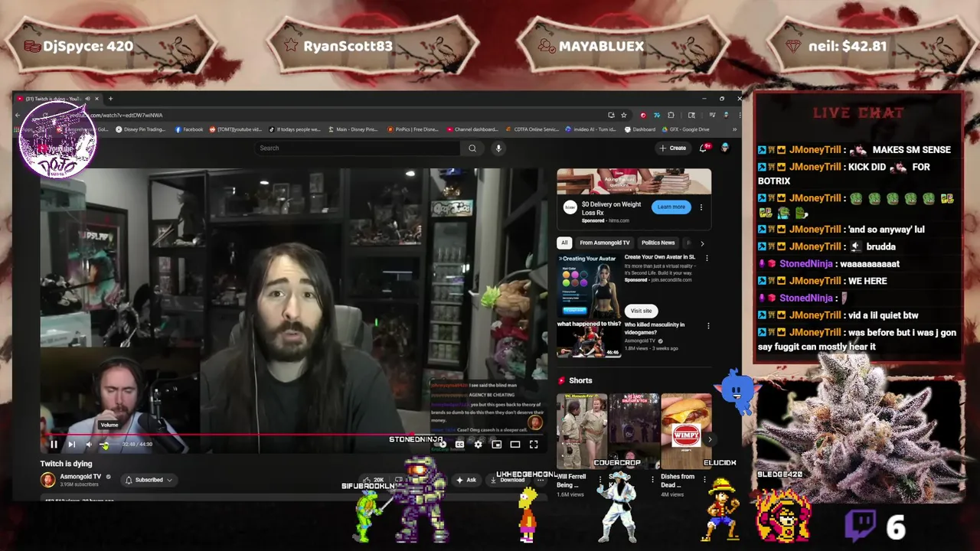Select the All filter chip

[x=564, y=243]
